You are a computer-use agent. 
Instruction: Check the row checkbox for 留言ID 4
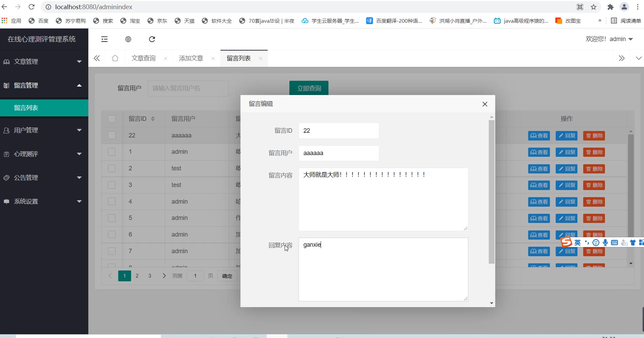click(x=112, y=202)
